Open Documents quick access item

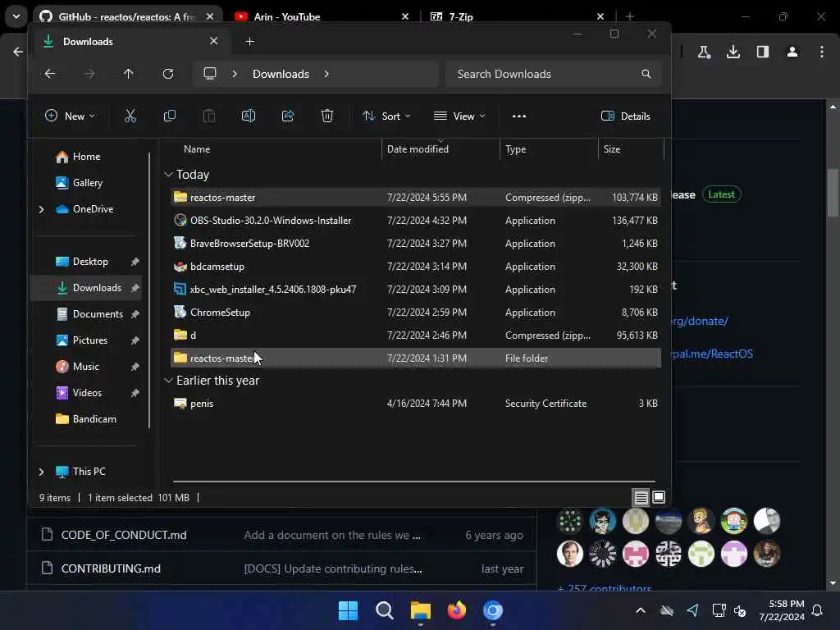point(89,314)
